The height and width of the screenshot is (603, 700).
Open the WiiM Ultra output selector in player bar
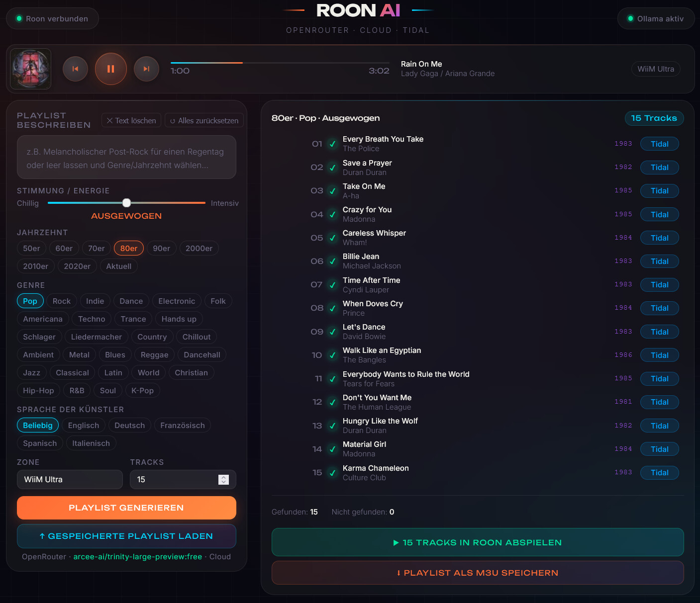[655, 69]
